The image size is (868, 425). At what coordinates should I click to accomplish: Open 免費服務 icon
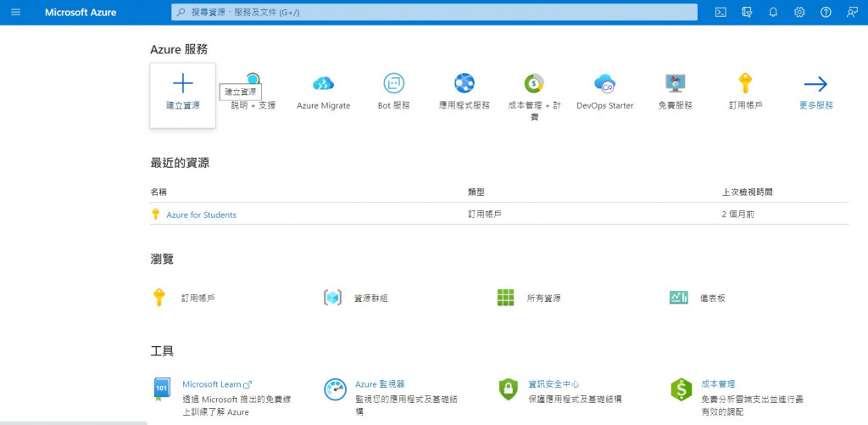click(x=675, y=83)
